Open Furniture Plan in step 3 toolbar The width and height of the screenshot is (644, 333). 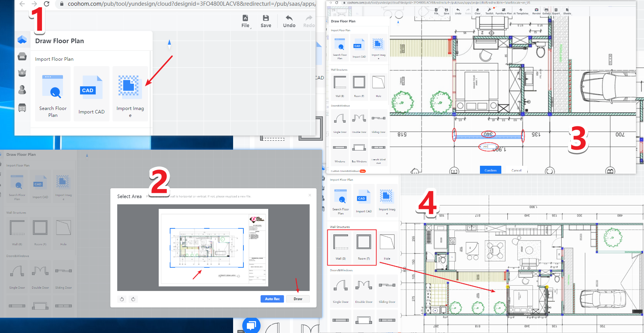[504, 11]
